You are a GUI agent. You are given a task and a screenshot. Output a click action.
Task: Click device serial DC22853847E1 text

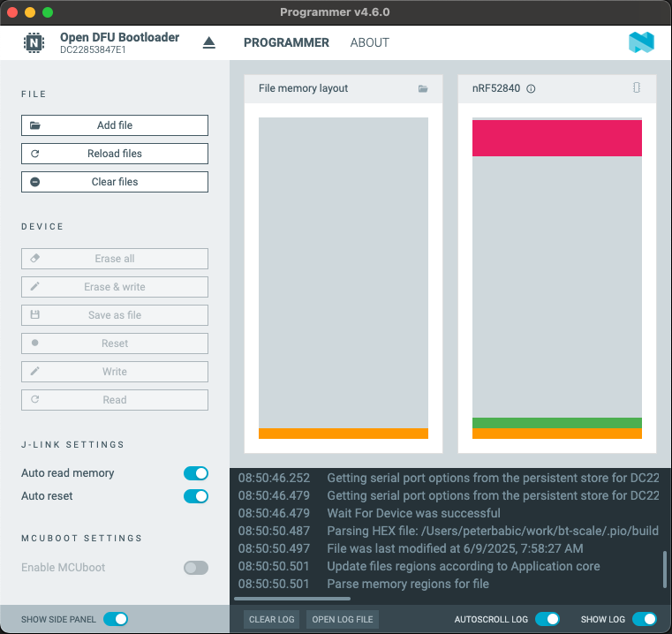(x=93, y=49)
